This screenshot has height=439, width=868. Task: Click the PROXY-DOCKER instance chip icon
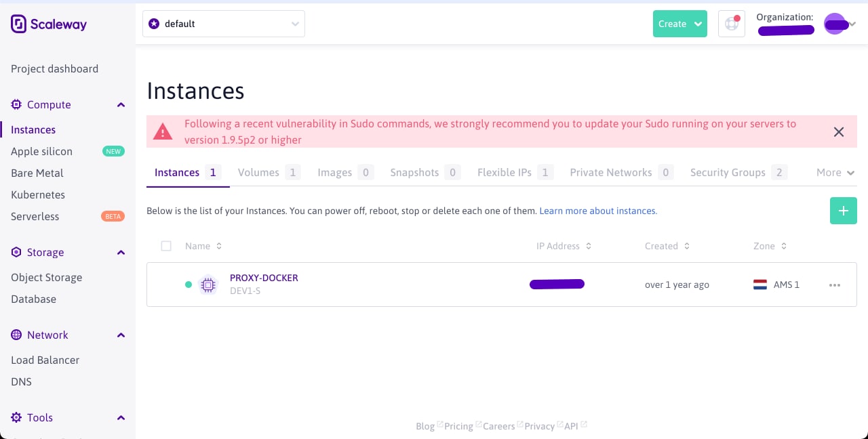pyautogui.click(x=208, y=285)
